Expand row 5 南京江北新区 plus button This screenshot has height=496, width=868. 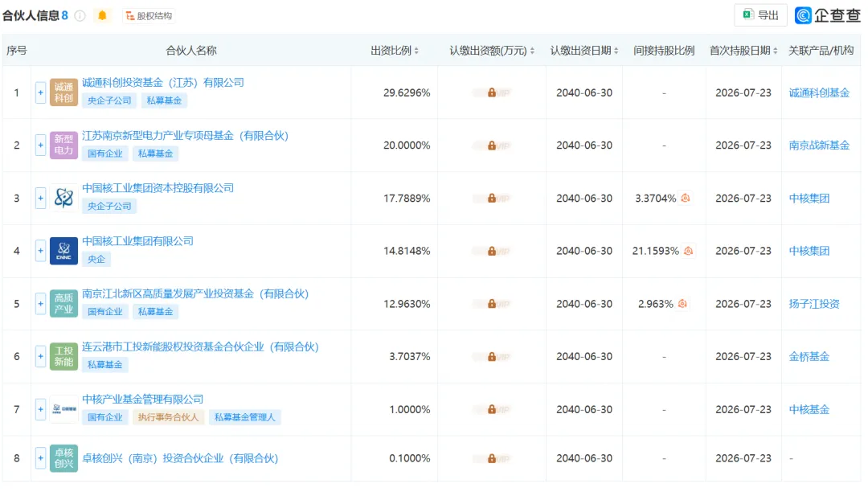pyautogui.click(x=40, y=304)
